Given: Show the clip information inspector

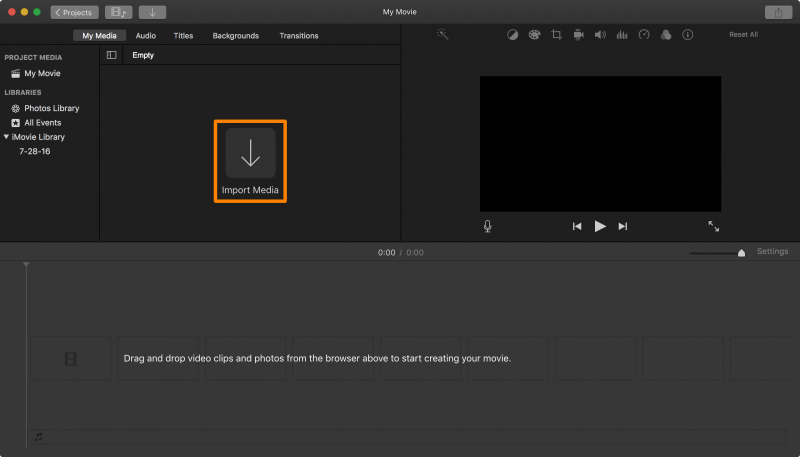Looking at the screenshot, I should (x=687, y=35).
